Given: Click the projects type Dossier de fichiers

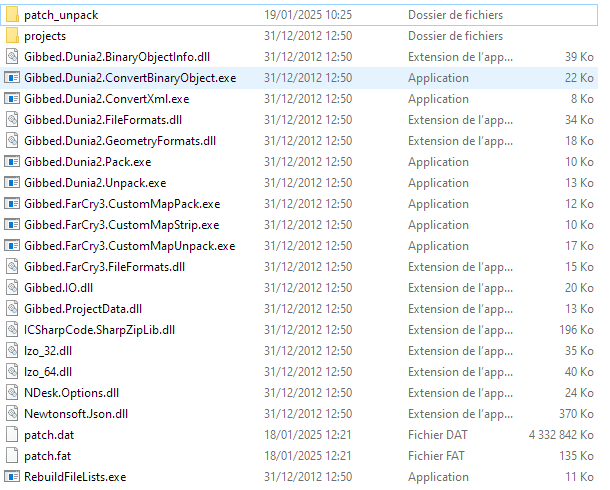Looking at the screenshot, I should click(456, 36).
